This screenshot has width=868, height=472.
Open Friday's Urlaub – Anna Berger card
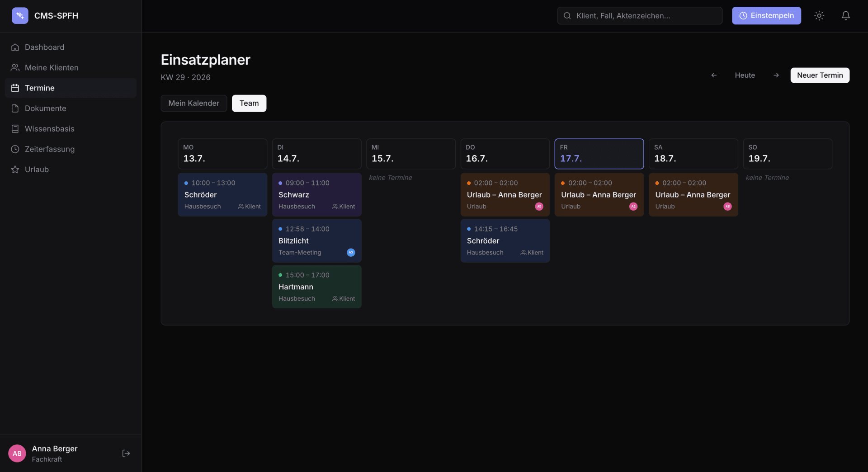599,194
